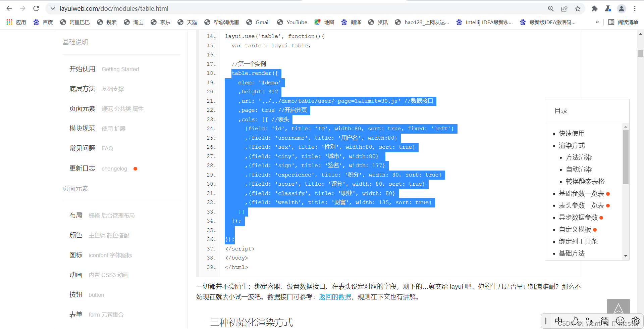Open the 阅读清单 reading list
The image size is (644, 329).
[623, 22]
